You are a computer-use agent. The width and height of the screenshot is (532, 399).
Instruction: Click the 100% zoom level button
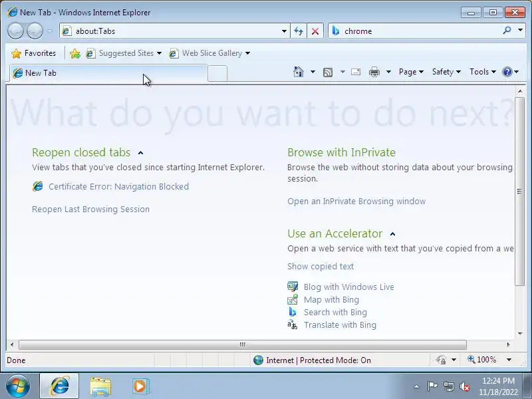click(x=481, y=360)
